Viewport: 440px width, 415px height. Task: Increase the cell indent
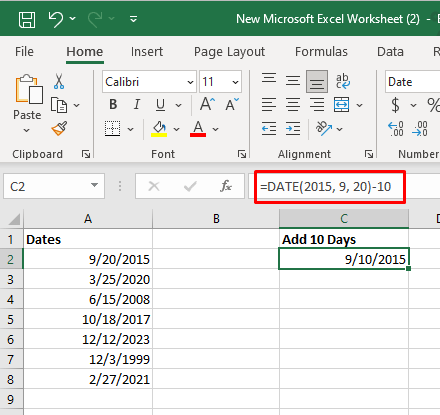(293, 129)
